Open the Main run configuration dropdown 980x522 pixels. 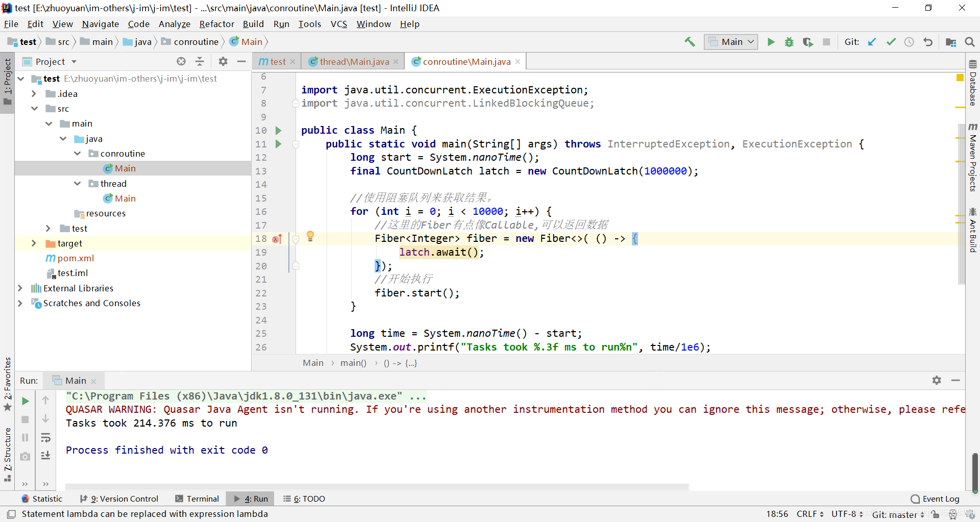[x=731, y=42]
